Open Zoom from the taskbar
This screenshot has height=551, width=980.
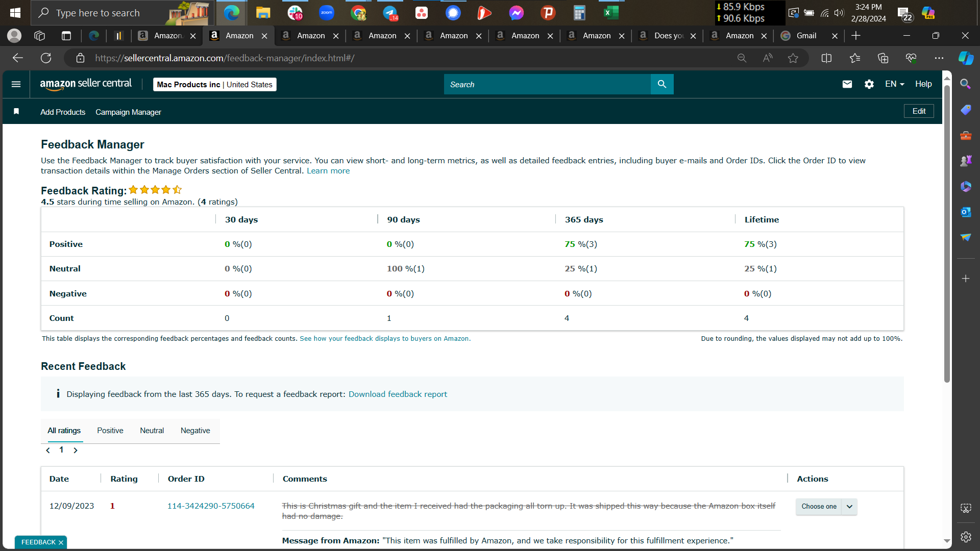pos(327,13)
